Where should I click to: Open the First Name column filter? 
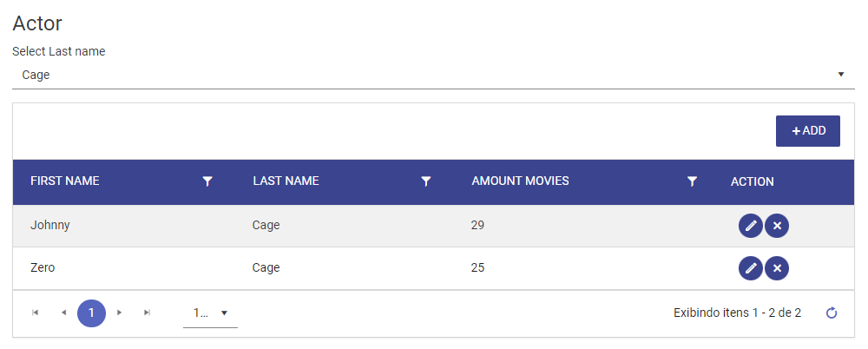click(207, 181)
